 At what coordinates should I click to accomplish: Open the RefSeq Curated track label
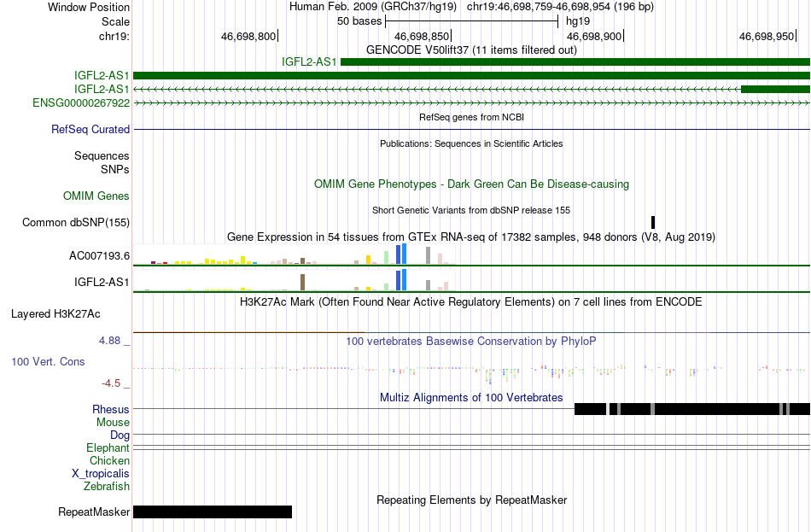90,129
